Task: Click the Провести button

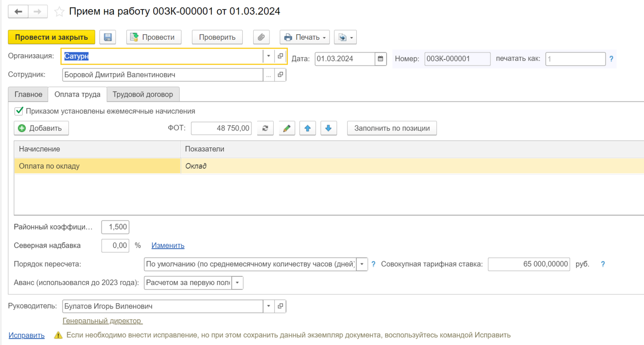Action: click(154, 37)
